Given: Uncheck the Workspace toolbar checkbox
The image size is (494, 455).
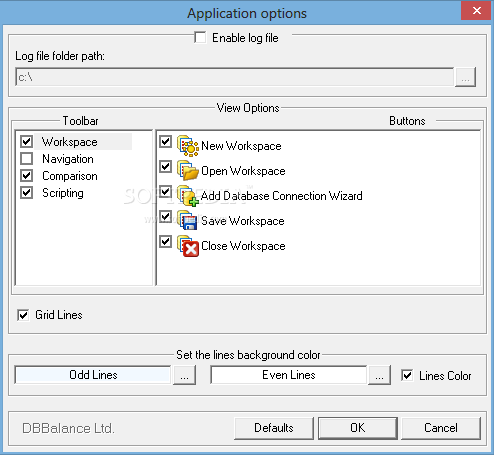Looking at the screenshot, I should pyautogui.click(x=27, y=142).
